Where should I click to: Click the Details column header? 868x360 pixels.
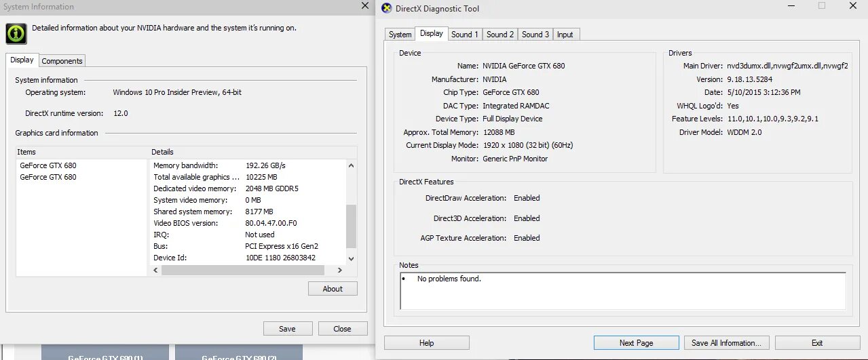click(252, 152)
